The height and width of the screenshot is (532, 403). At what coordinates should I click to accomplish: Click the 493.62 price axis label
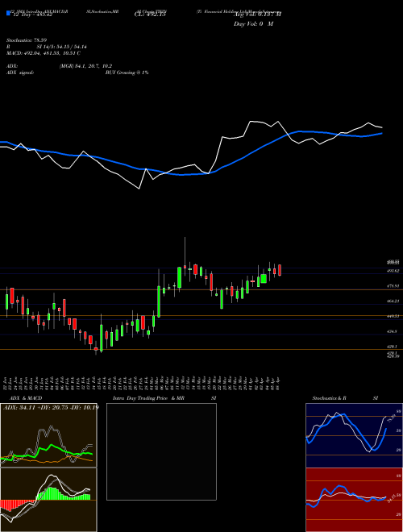(393, 271)
